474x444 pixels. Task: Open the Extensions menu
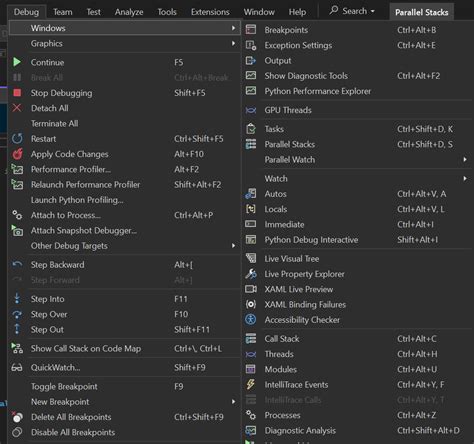coord(210,12)
